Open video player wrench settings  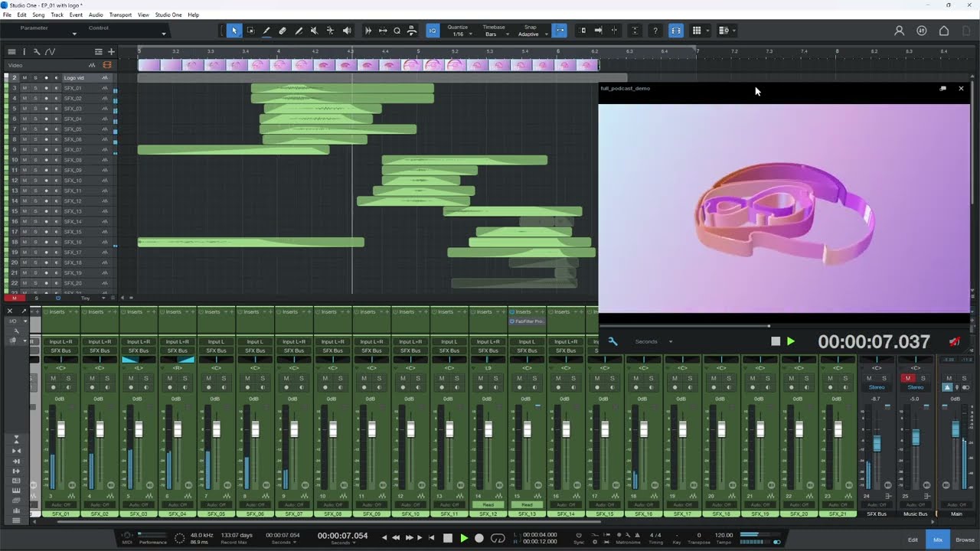click(x=612, y=341)
